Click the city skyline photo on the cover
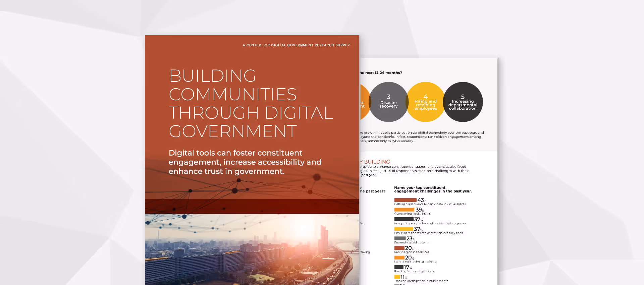Screen dimensions: 644x285 click(x=252, y=249)
